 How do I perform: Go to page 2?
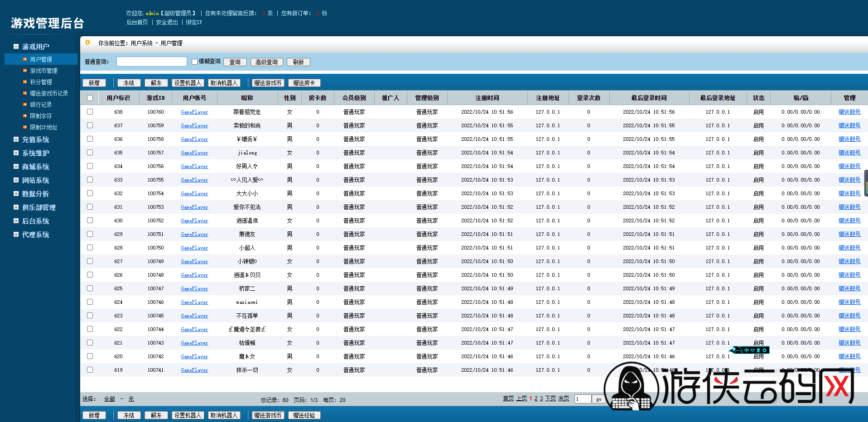[x=536, y=398]
